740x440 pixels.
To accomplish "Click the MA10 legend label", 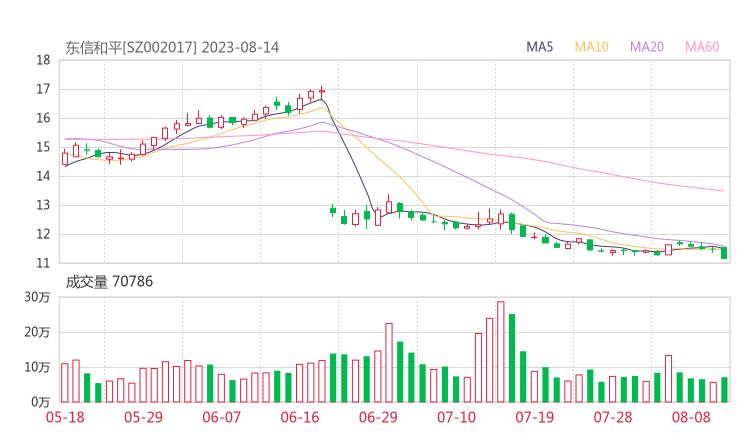I will pos(591,47).
